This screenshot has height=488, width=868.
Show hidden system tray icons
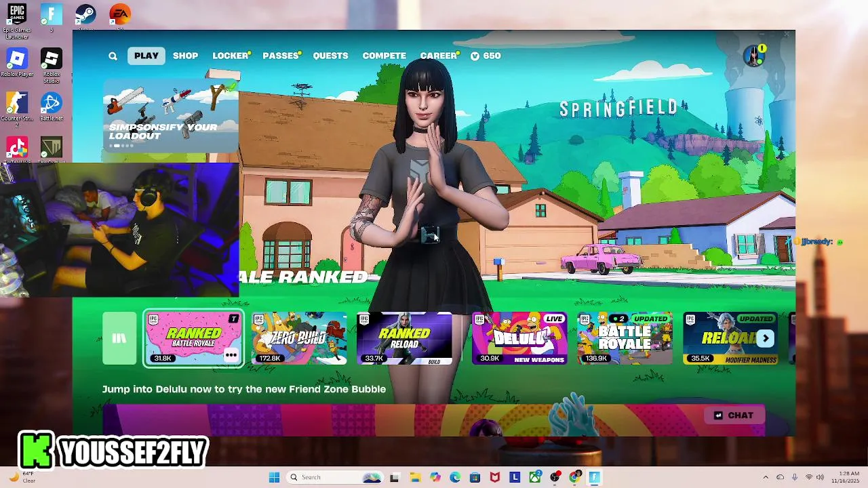pyautogui.click(x=766, y=477)
